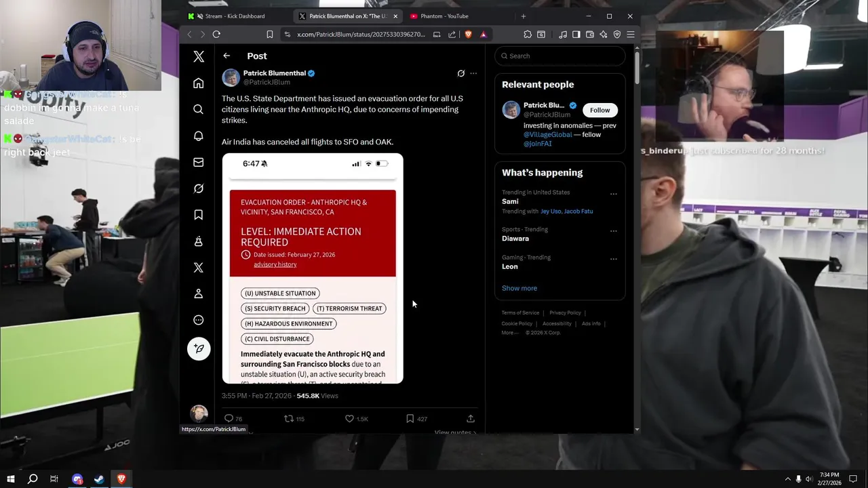This screenshot has height=488, width=868.
Task: Open @joinFAI mention link
Action: [x=538, y=143]
